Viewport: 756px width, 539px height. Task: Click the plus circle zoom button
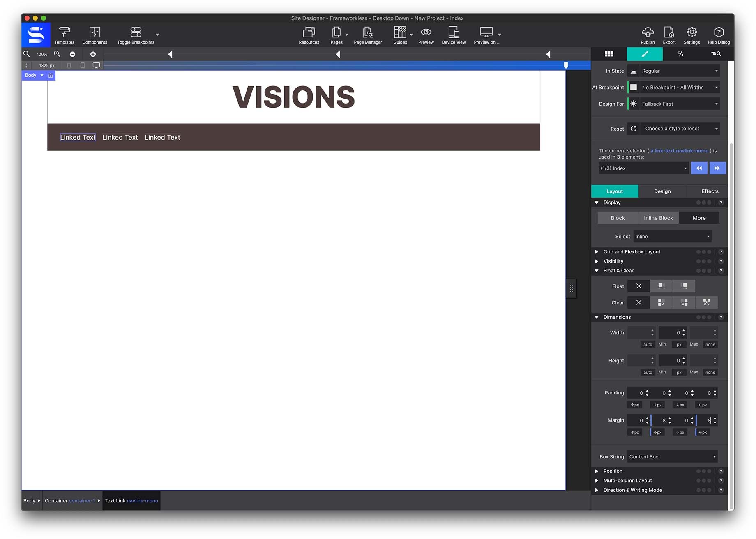coord(93,54)
